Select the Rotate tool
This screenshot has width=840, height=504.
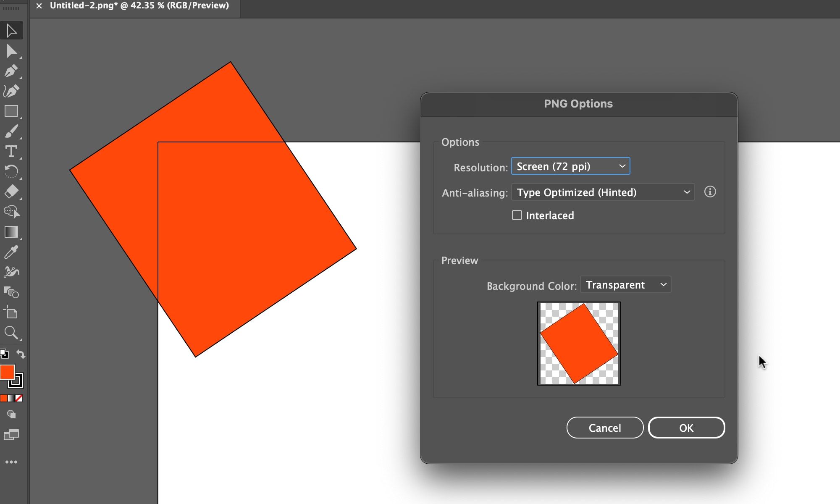12,172
